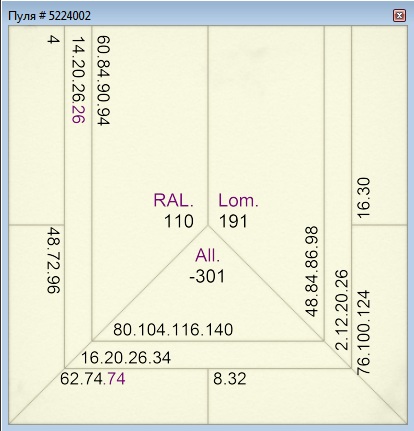Click the vertical 60.84.90.94 score column
Screen dimensions: 414x431
click(x=103, y=80)
